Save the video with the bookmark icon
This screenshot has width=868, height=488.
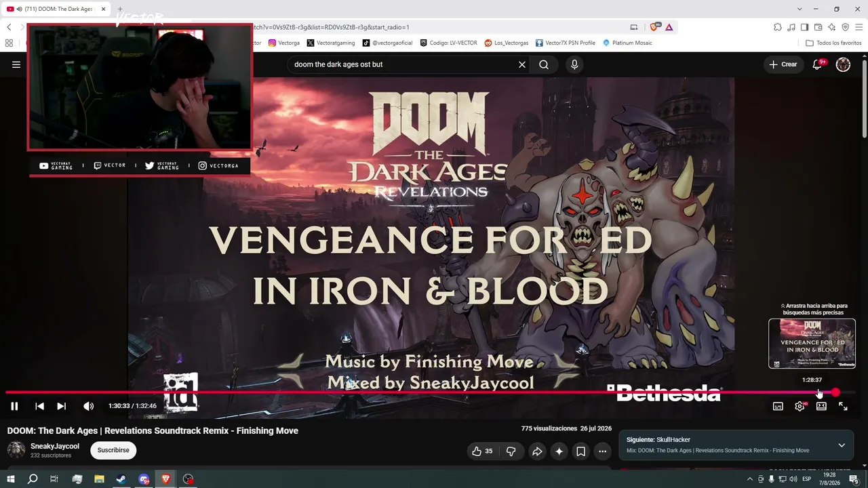580,451
